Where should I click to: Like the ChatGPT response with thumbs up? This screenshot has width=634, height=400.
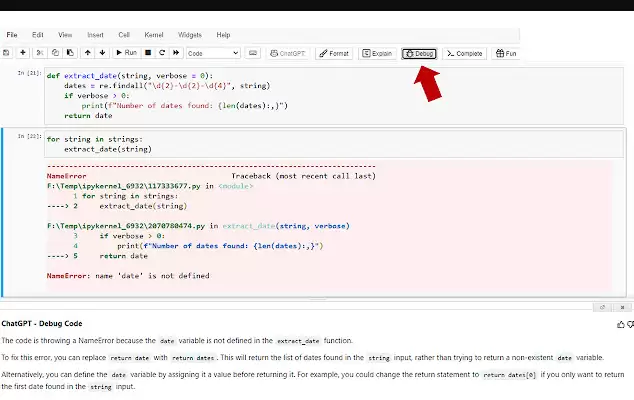620,324
